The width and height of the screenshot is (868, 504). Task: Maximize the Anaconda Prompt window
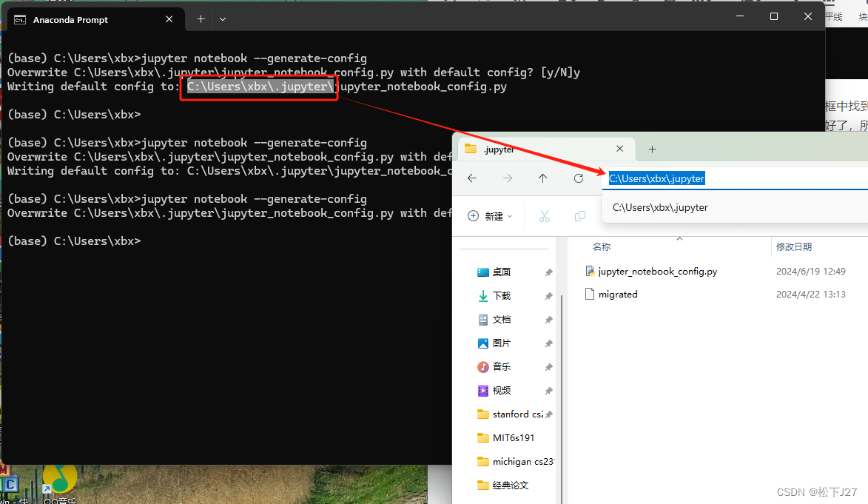point(774,16)
